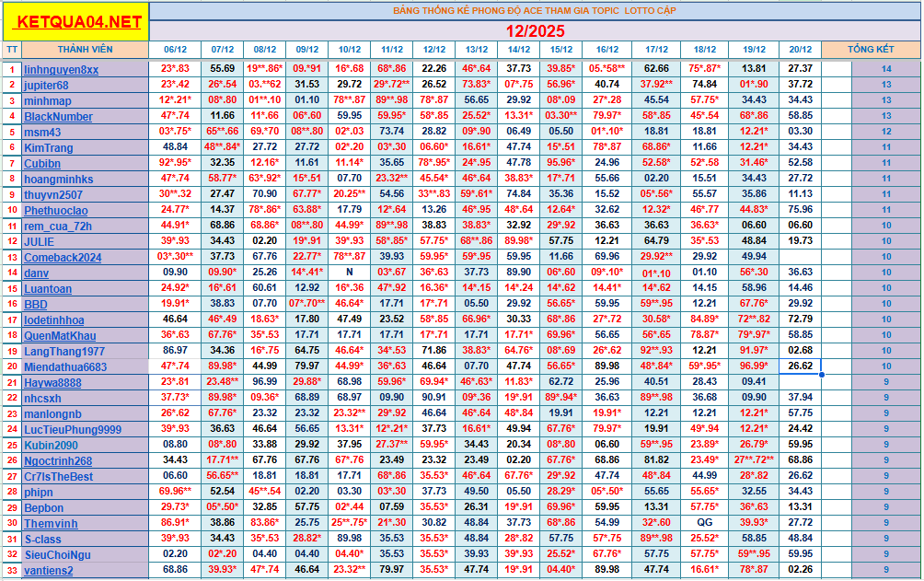Image resolution: width=924 pixels, height=581 pixels.
Task: Click member link Miendathua6683
Action: [65, 367]
